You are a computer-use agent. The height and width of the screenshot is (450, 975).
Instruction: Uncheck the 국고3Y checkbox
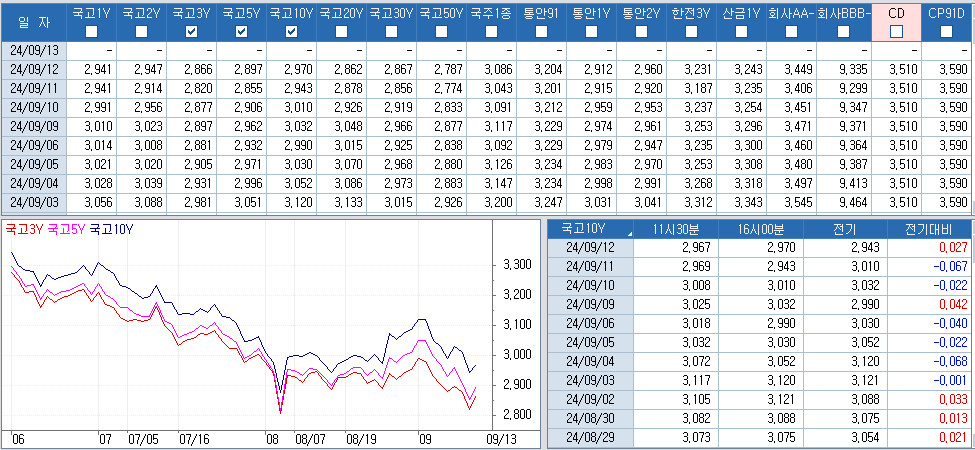click(x=191, y=32)
